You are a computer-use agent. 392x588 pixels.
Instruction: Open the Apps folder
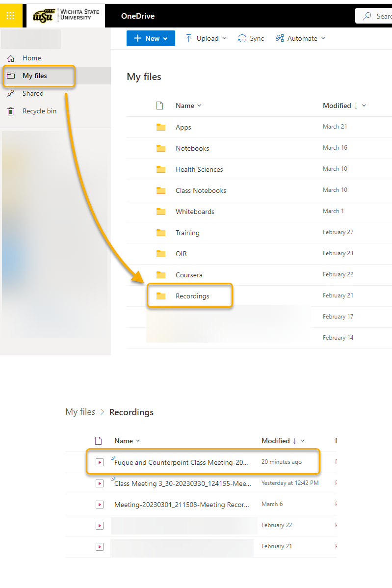click(x=183, y=127)
